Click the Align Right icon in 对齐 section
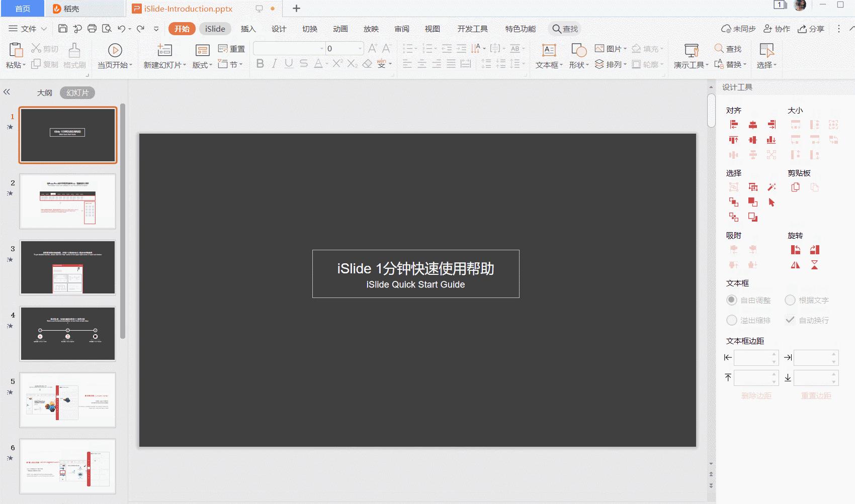 (772, 125)
